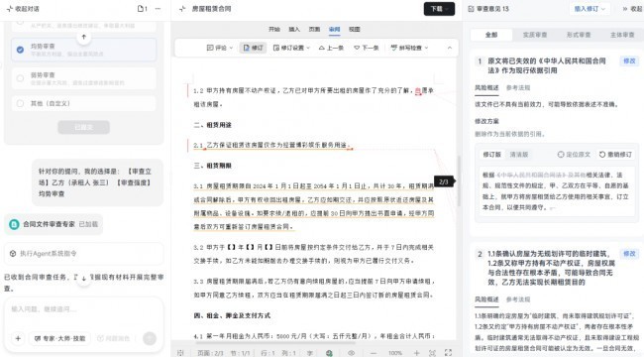
Task: Open the 下载 download dropdown button
Action: click(x=439, y=9)
